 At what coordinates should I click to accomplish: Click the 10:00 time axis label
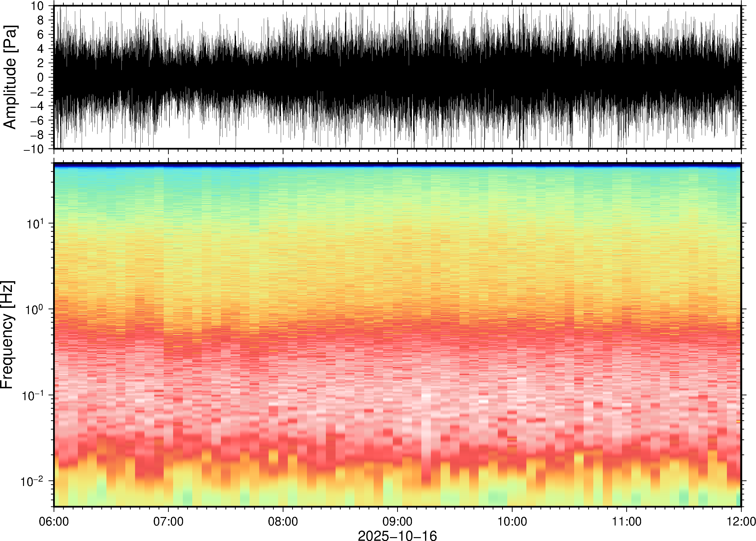click(512, 521)
